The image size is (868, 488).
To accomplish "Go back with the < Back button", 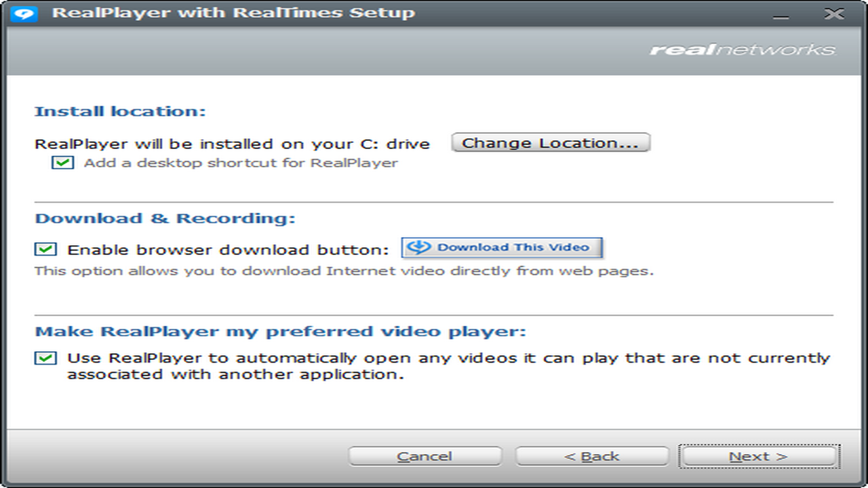I will click(592, 456).
